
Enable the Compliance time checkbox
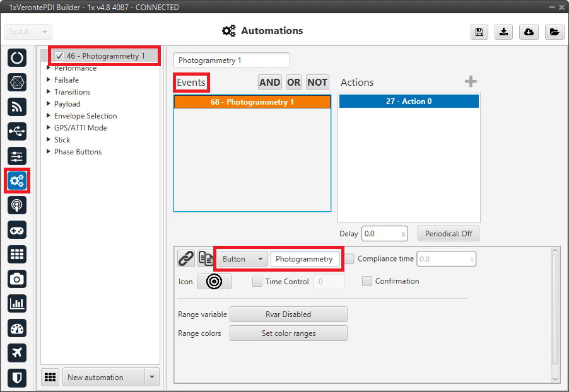349,258
